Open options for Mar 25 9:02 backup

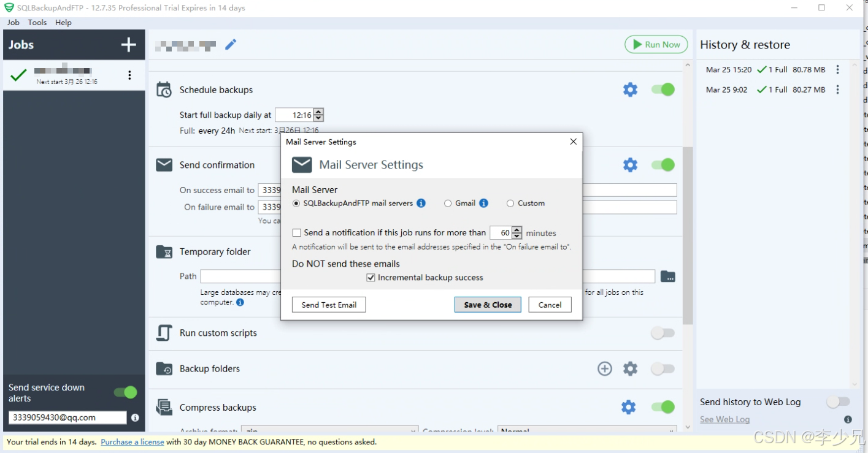click(x=838, y=89)
